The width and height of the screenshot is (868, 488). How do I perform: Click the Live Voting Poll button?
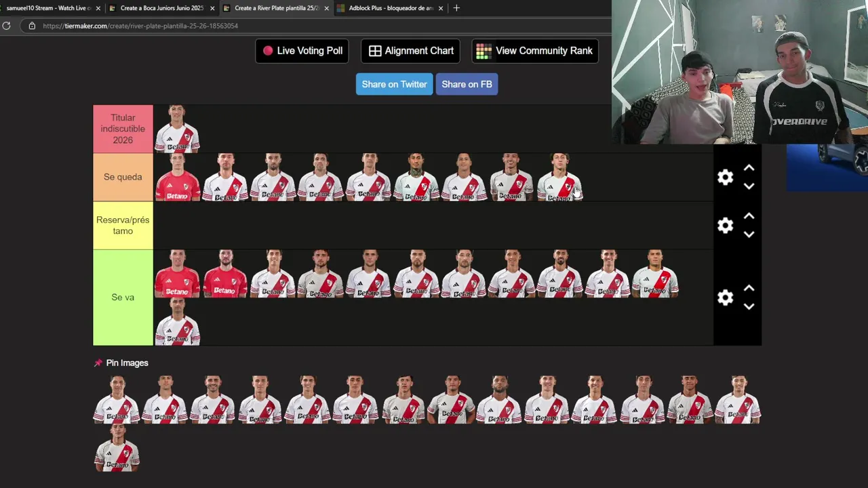tap(302, 51)
